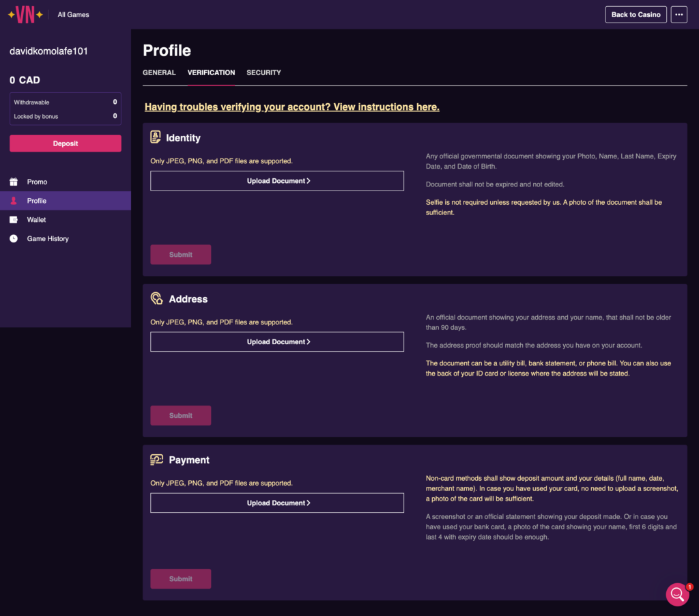The image size is (699, 616).
Task: Open the three-dots more options menu
Action: (679, 15)
